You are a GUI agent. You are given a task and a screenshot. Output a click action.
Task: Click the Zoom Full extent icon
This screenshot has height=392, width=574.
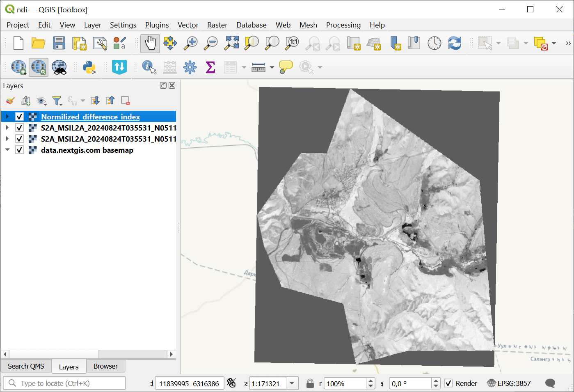click(x=231, y=43)
